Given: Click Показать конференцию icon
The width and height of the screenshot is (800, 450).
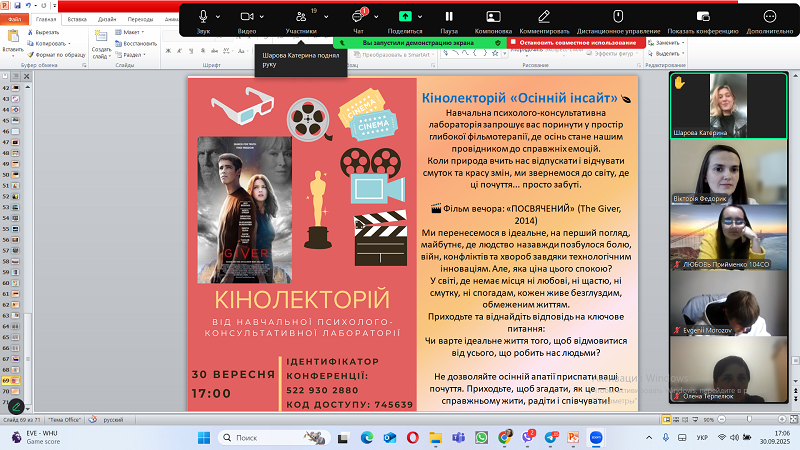Looking at the screenshot, I should point(704,17).
